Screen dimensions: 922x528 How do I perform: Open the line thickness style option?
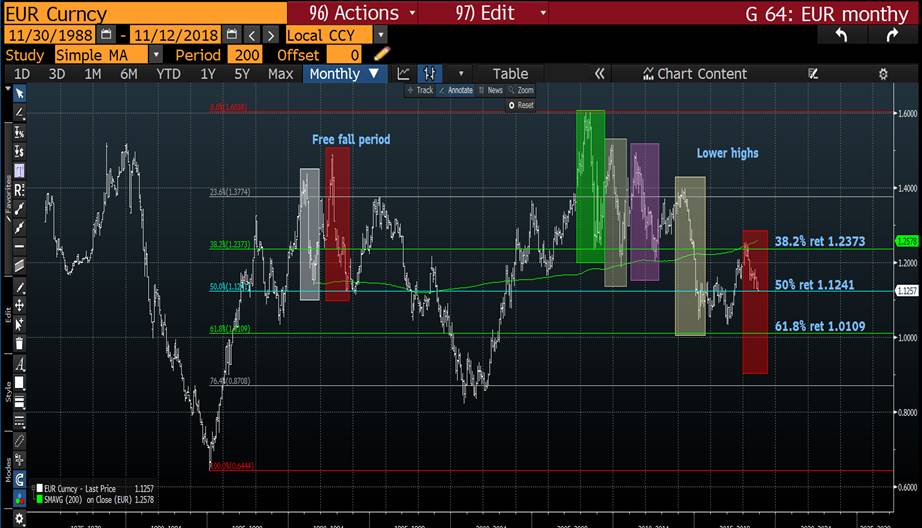click(x=19, y=402)
